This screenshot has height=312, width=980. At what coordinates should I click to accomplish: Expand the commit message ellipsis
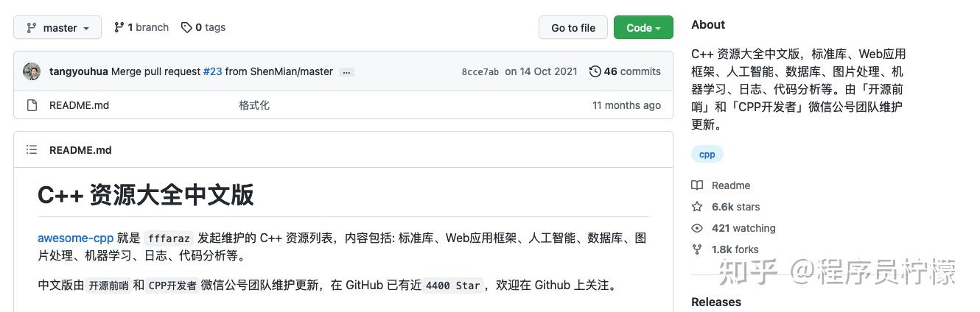(x=347, y=72)
